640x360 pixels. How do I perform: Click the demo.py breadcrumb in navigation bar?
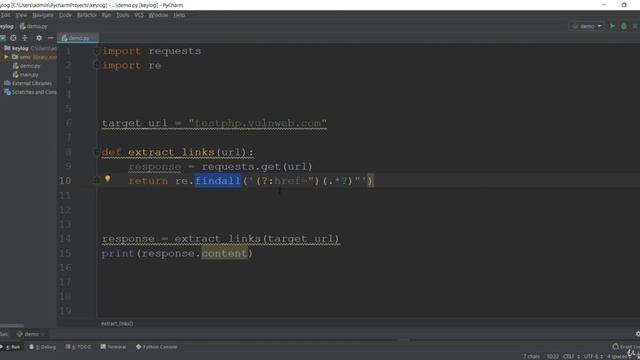33,27
